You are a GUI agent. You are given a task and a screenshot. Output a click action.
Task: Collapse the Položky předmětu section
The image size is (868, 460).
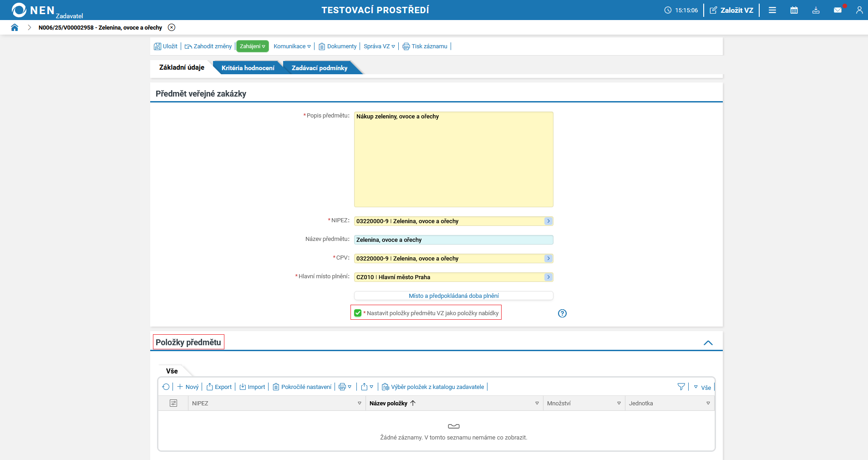708,343
